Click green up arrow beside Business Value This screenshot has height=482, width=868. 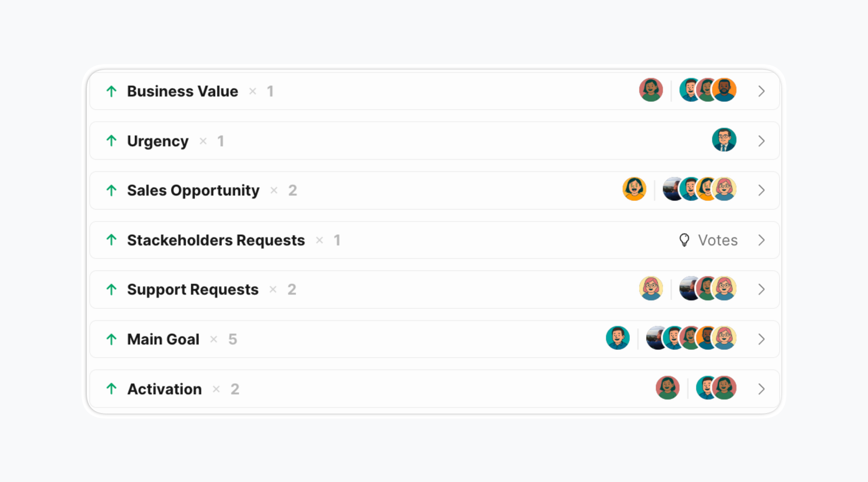click(x=111, y=91)
